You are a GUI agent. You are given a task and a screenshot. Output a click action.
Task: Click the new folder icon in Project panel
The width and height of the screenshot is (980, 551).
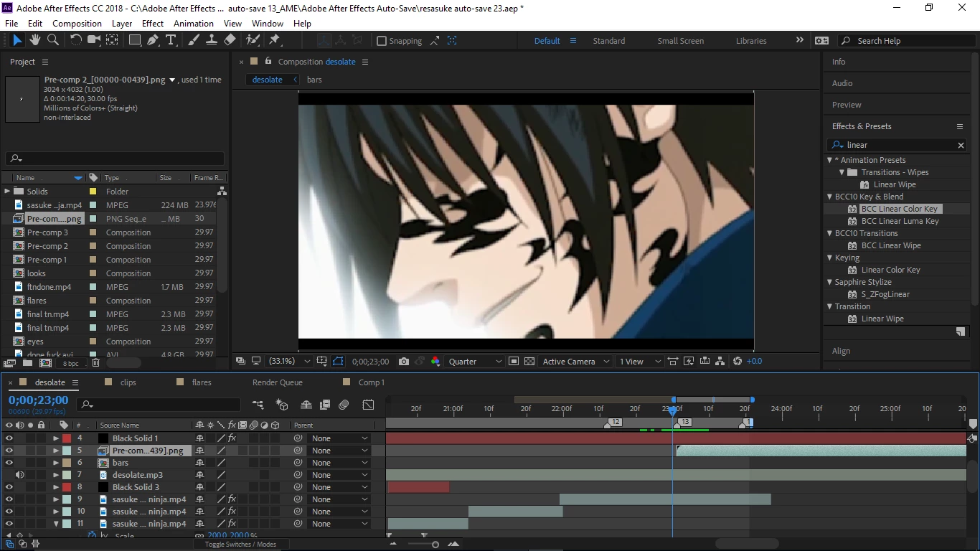[x=27, y=364]
